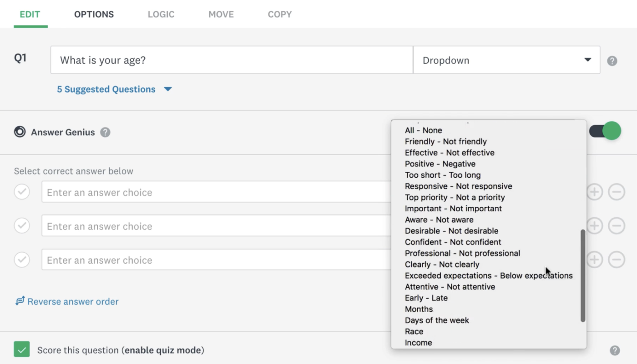Open the Answer Genius help tooltip icon
The width and height of the screenshot is (637, 364).
(x=105, y=132)
